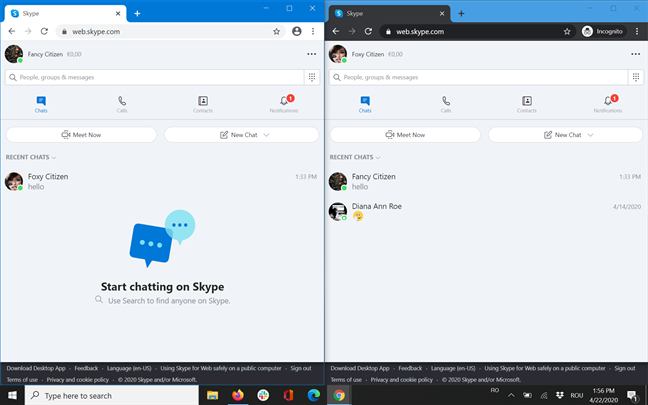The height and width of the screenshot is (405, 648).
Task: Open Chats tab in left Skype window
Action: [x=41, y=105]
